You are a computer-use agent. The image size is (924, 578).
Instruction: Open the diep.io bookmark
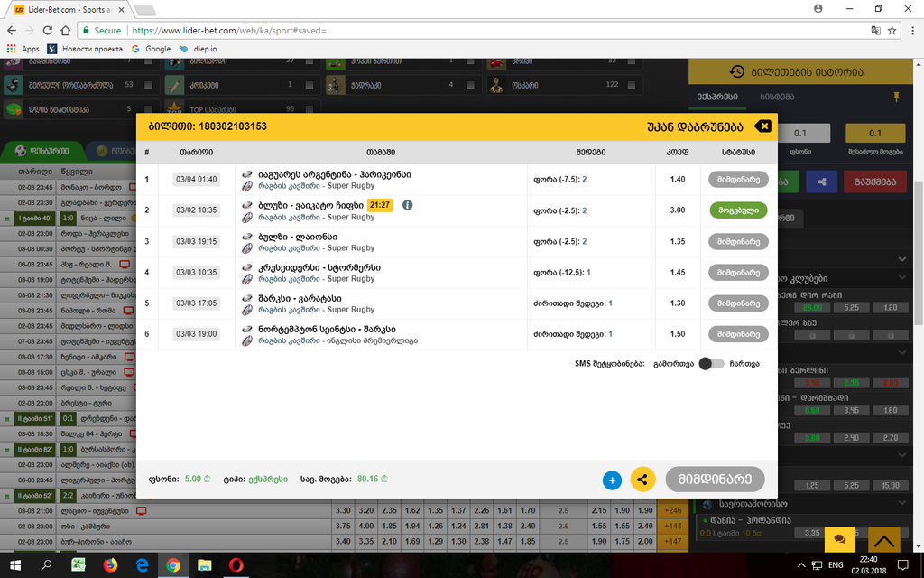click(199, 49)
